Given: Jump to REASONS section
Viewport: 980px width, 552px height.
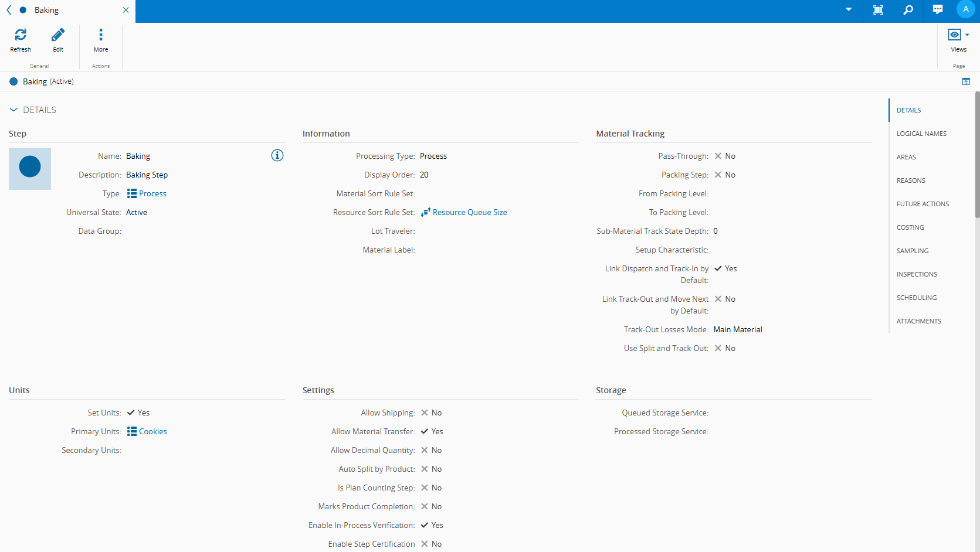Looking at the screenshot, I should [911, 180].
